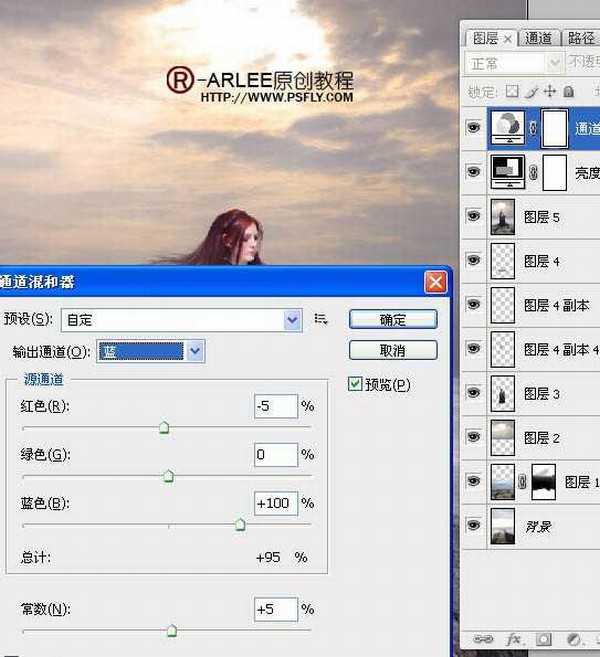Hide 图层 1 layer
This screenshot has height=657, width=600.
click(473, 481)
